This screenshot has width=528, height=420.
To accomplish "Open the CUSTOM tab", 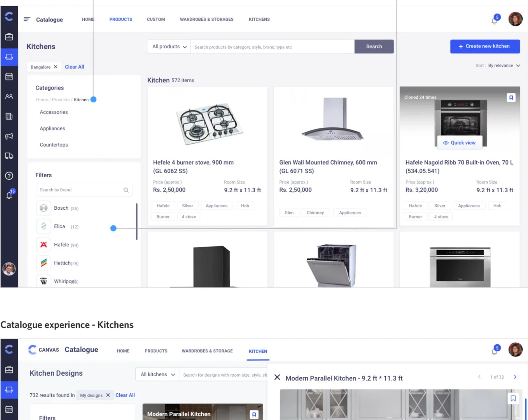I will (156, 19).
